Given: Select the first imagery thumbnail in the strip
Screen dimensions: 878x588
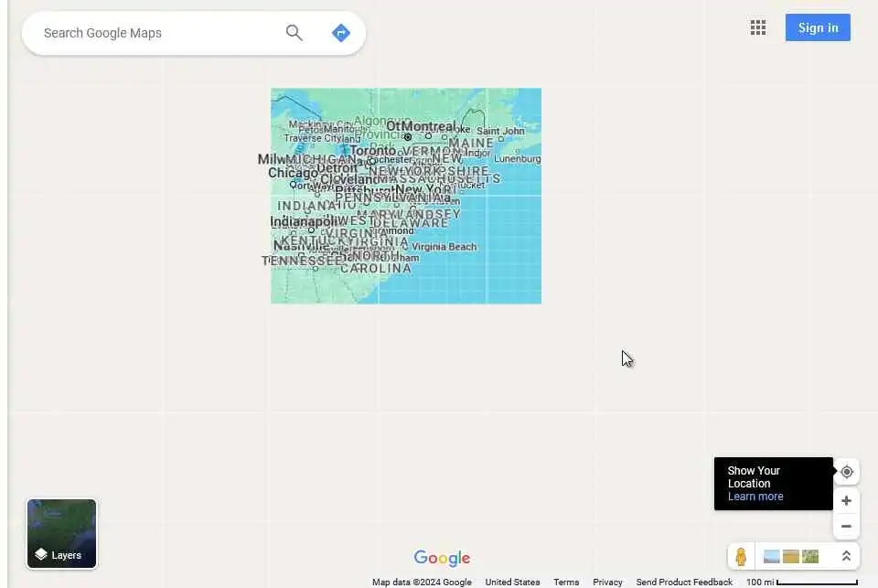Looking at the screenshot, I should tap(772, 557).
